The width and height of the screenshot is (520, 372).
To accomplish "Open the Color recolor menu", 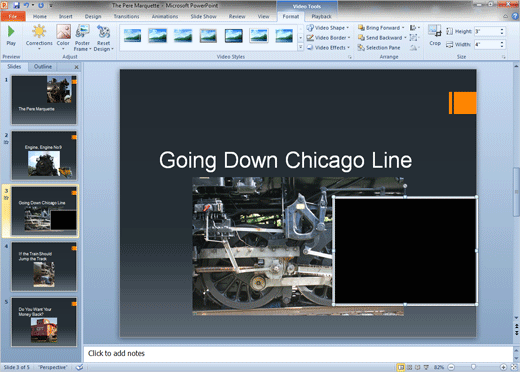I will click(x=63, y=37).
